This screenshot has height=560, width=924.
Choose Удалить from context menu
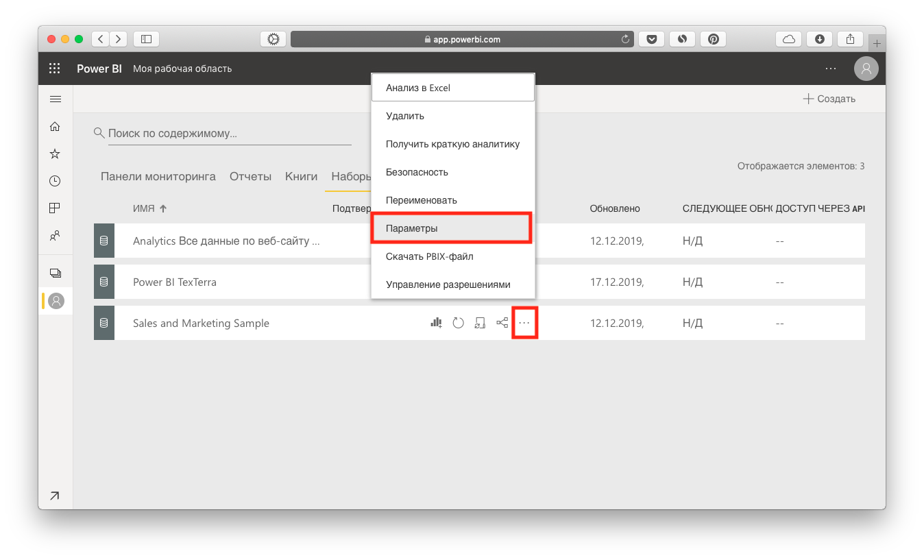pos(453,116)
